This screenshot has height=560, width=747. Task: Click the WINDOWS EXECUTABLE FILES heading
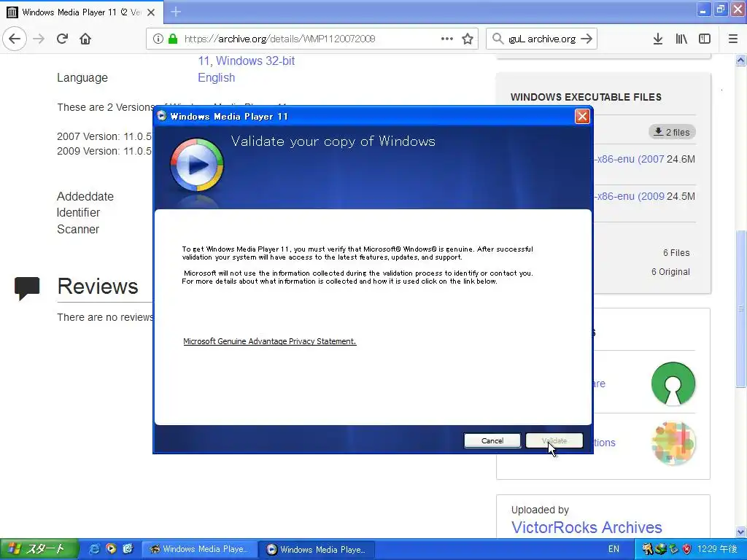click(586, 97)
